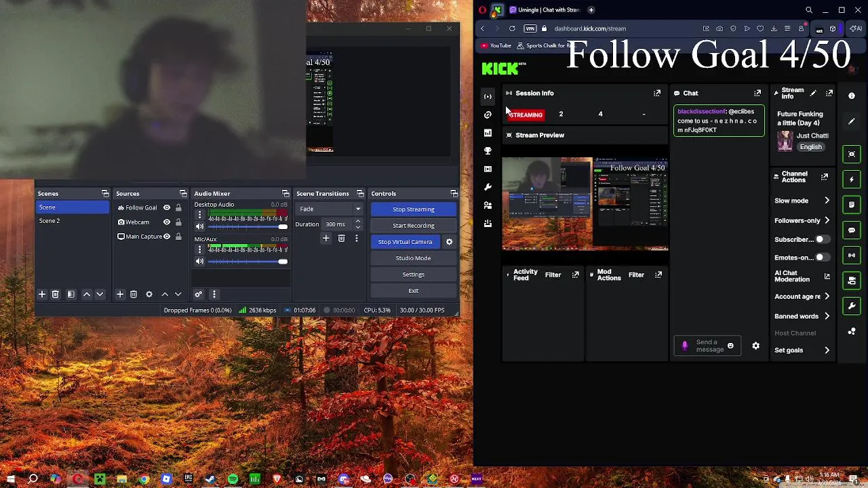Open the Kick sidebar link icon
868x488 pixels.
(488, 115)
